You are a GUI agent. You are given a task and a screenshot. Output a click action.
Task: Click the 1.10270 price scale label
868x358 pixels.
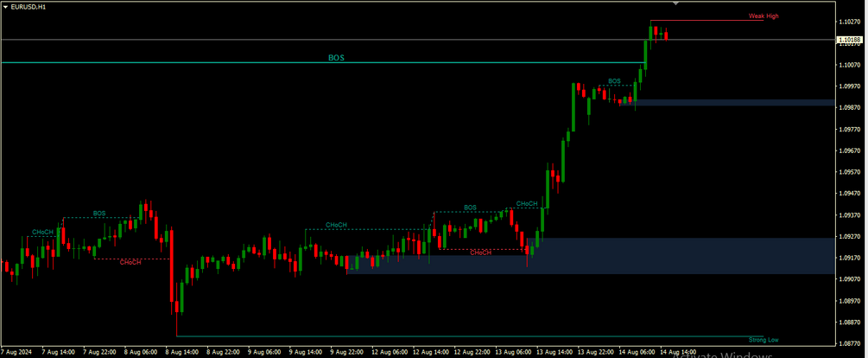click(850, 22)
